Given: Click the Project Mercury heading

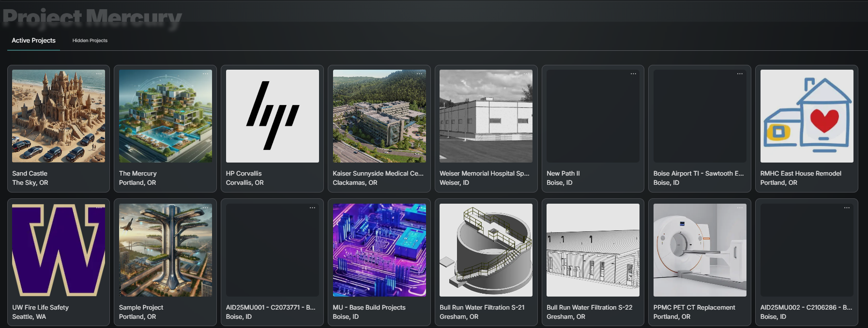Looking at the screenshot, I should click(92, 17).
